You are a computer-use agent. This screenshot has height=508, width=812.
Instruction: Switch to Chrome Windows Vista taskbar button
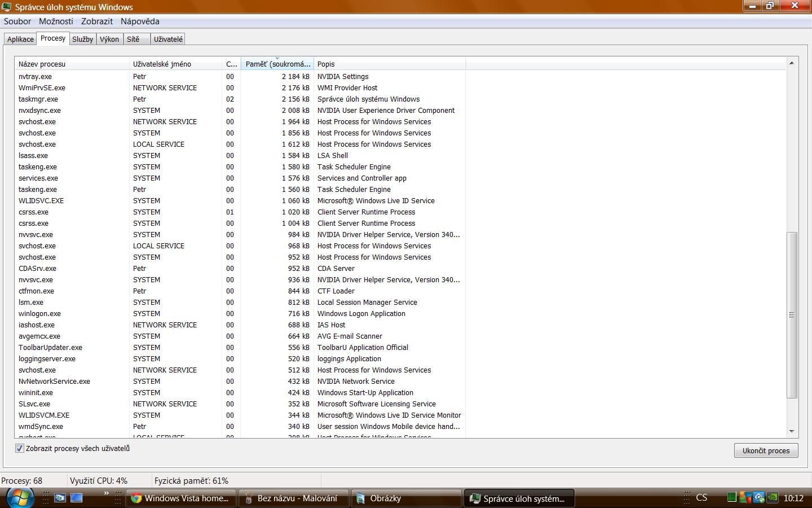(x=180, y=498)
